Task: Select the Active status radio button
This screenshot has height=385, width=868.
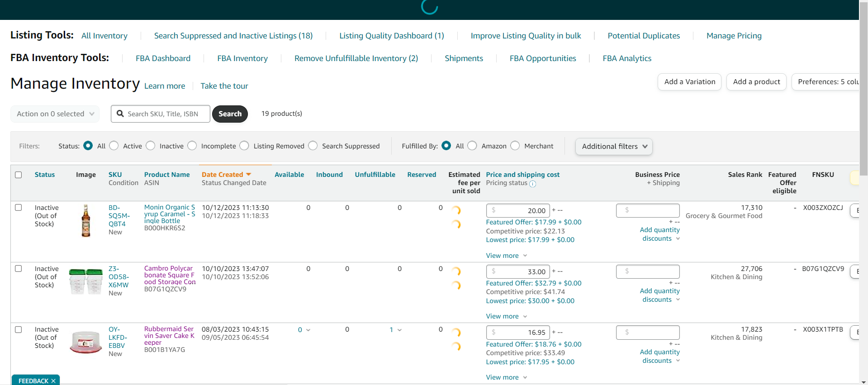Action: click(x=114, y=146)
